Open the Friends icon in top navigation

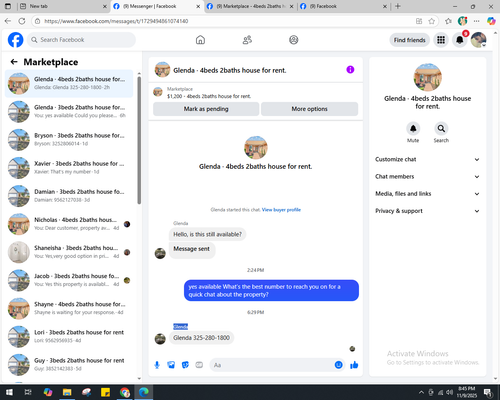[x=247, y=40]
